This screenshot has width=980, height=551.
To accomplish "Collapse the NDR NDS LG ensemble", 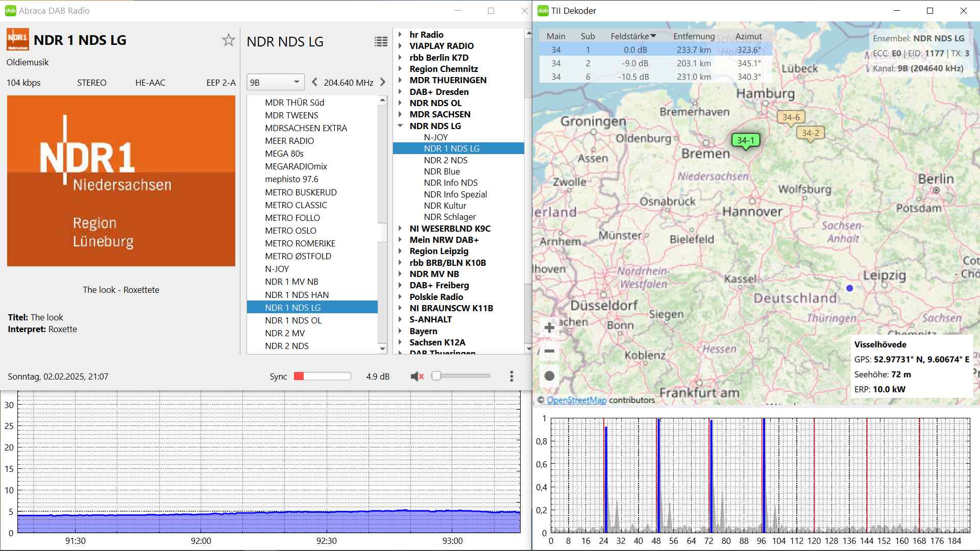I will [400, 126].
